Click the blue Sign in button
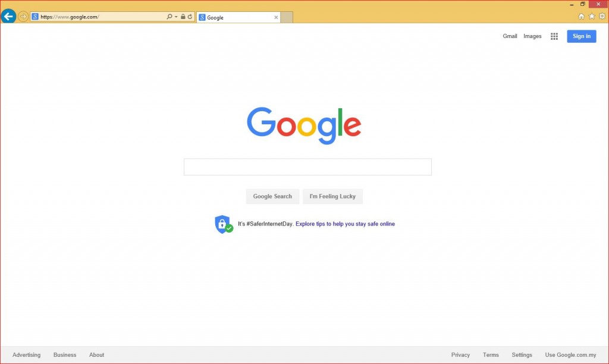609x364 pixels. (x=582, y=36)
